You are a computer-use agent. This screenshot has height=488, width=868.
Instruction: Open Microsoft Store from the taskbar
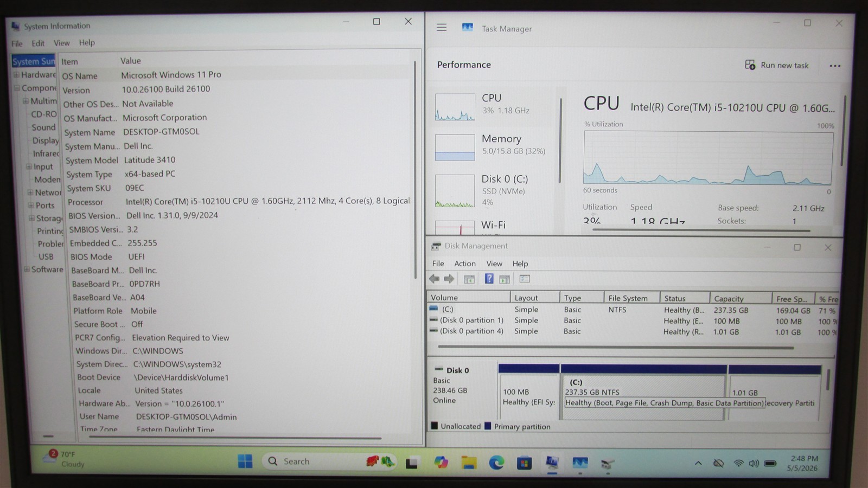point(524,463)
